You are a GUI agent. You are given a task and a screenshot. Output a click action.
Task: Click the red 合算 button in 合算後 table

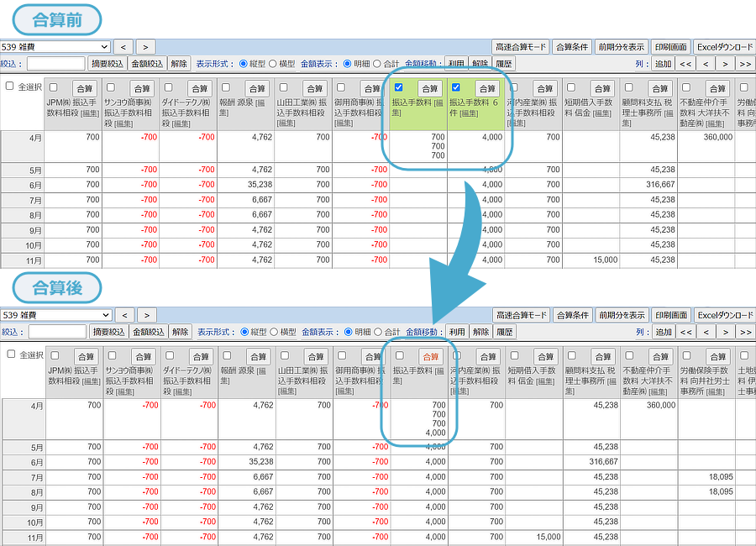pos(430,356)
